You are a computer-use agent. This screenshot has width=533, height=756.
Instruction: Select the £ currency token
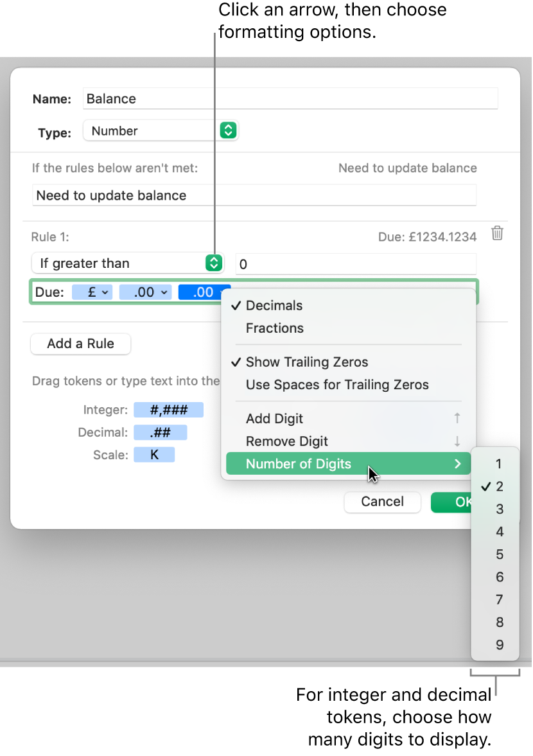[x=92, y=292]
